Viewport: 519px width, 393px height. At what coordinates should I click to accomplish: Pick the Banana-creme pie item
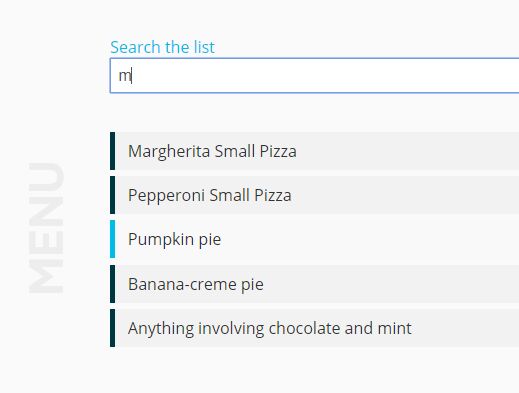point(314,284)
